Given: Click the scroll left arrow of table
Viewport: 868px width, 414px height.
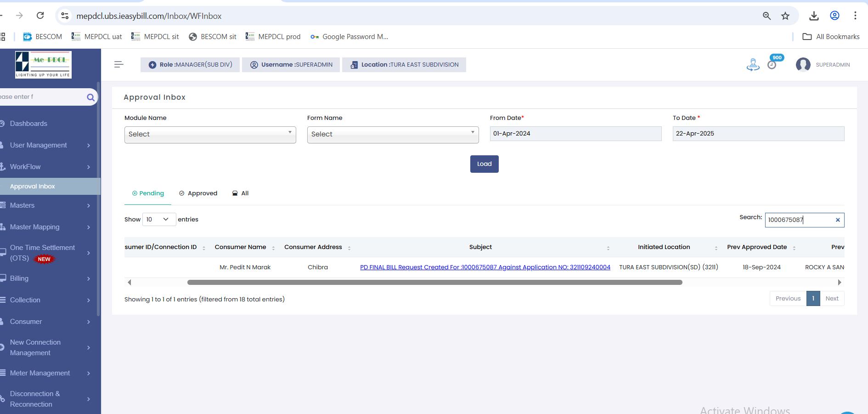Looking at the screenshot, I should 130,283.
